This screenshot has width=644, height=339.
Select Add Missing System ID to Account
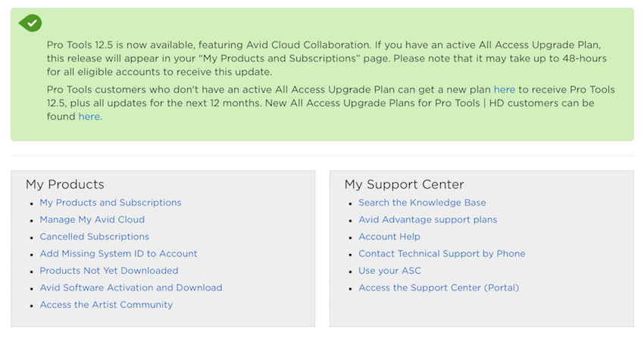click(118, 253)
